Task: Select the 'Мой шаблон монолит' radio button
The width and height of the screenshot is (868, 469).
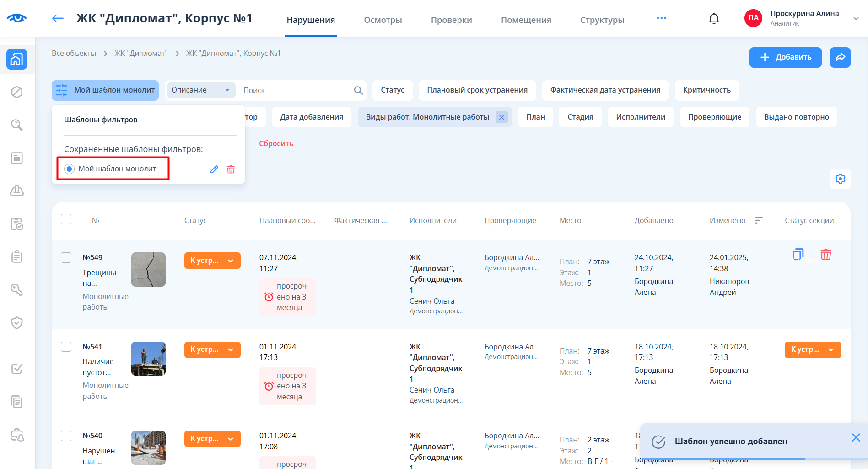Action: tap(70, 169)
